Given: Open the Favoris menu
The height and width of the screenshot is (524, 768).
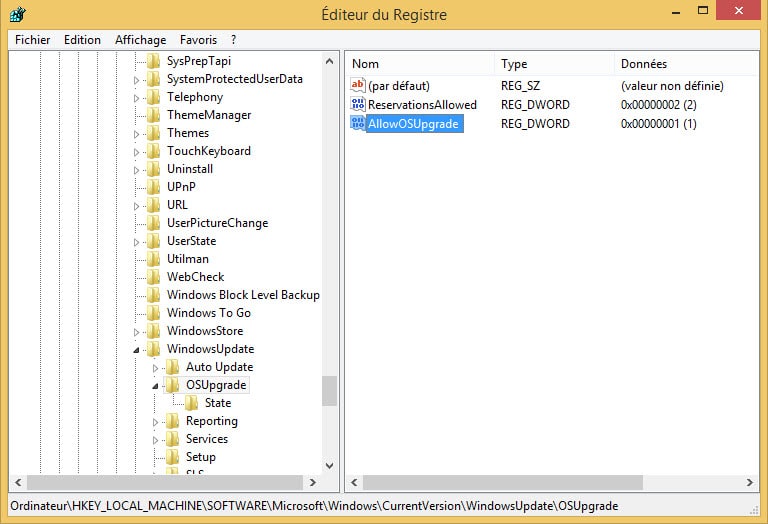Looking at the screenshot, I should point(198,40).
